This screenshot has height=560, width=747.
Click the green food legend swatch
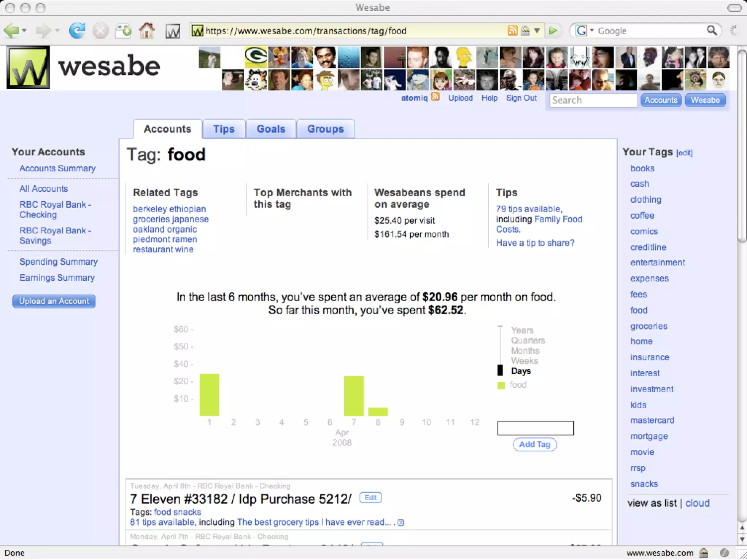(x=501, y=385)
